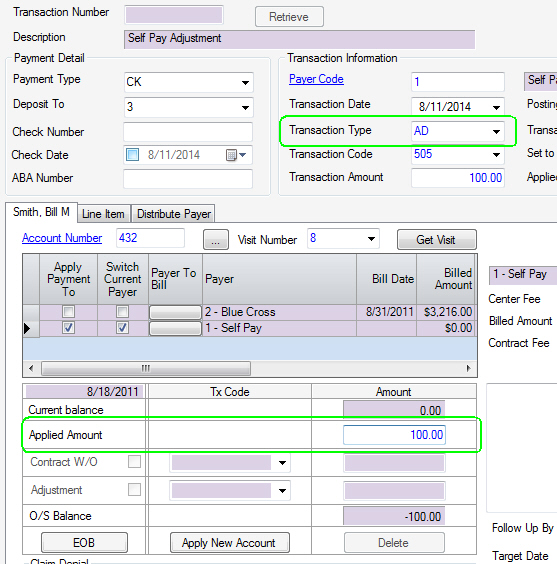Switch to the Line Item tab
557x564 pixels.
pyautogui.click(x=104, y=214)
